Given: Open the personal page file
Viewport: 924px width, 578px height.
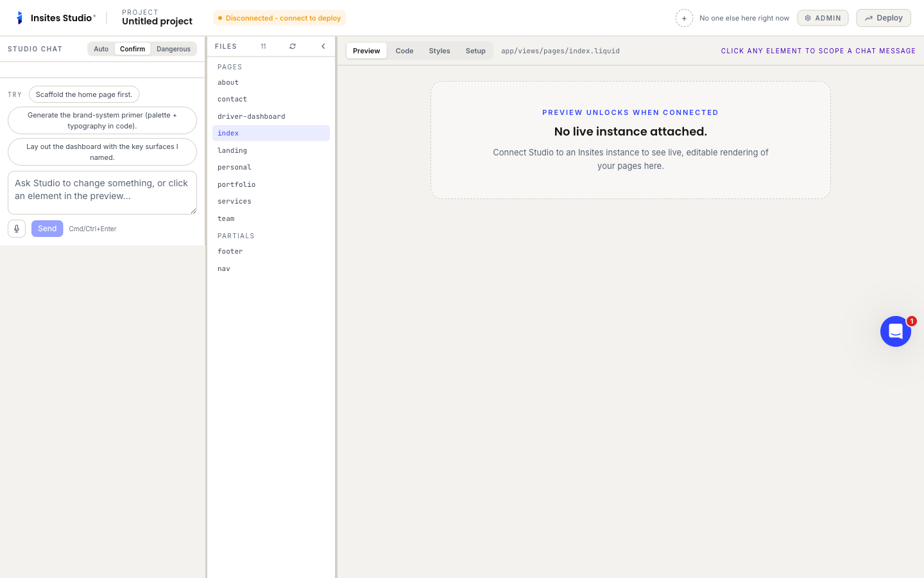Looking at the screenshot, I should pyautogui.click(x=271, y=167).
